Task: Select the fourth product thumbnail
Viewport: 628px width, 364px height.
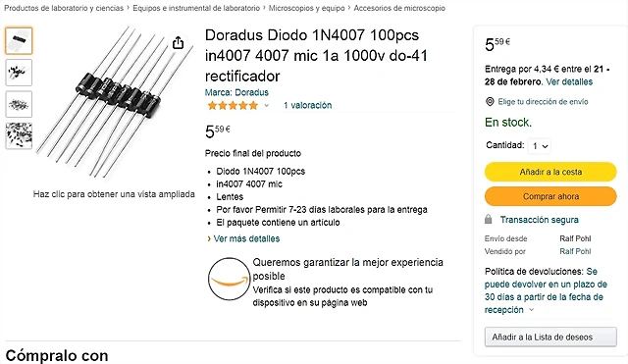Action: click(19, 135)
